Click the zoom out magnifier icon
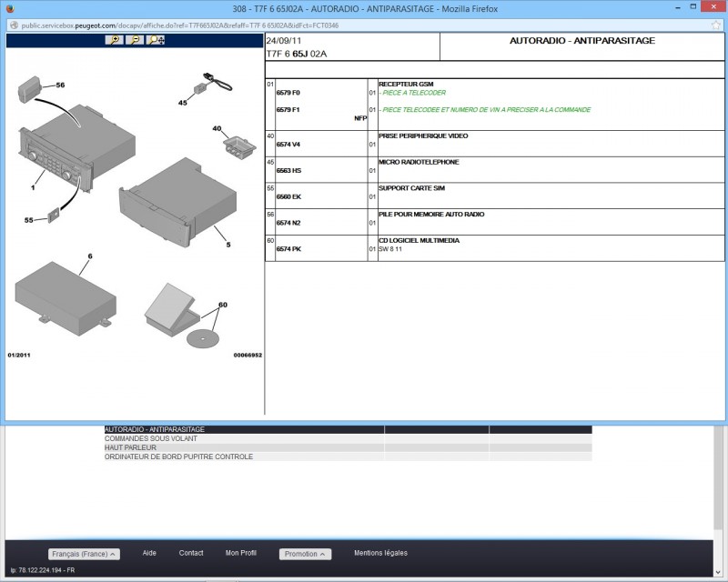 pos(135,40)
